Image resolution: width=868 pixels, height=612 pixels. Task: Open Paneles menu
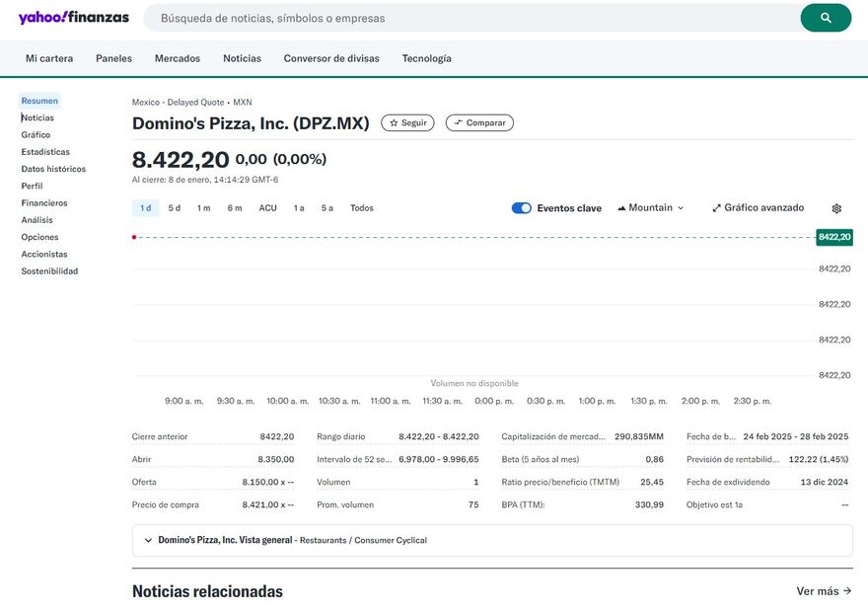[114, 58]
